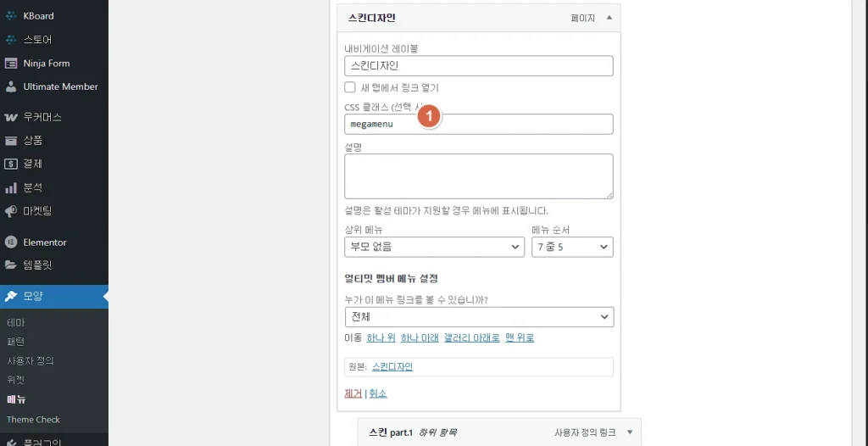
Task: Open 분석 bar chart icon
Action: point(10,188)
